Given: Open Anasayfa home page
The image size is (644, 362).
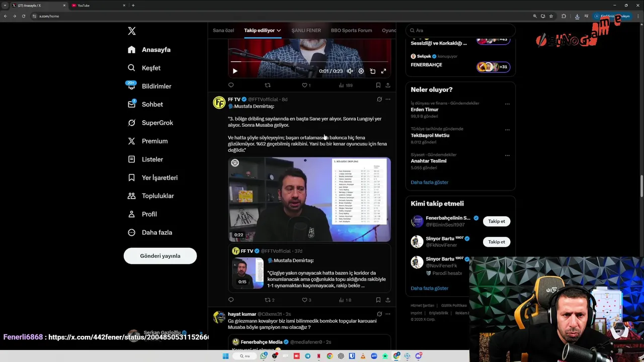Looking at the screenshot, I should pyautogui.click(x=149, y=50).
